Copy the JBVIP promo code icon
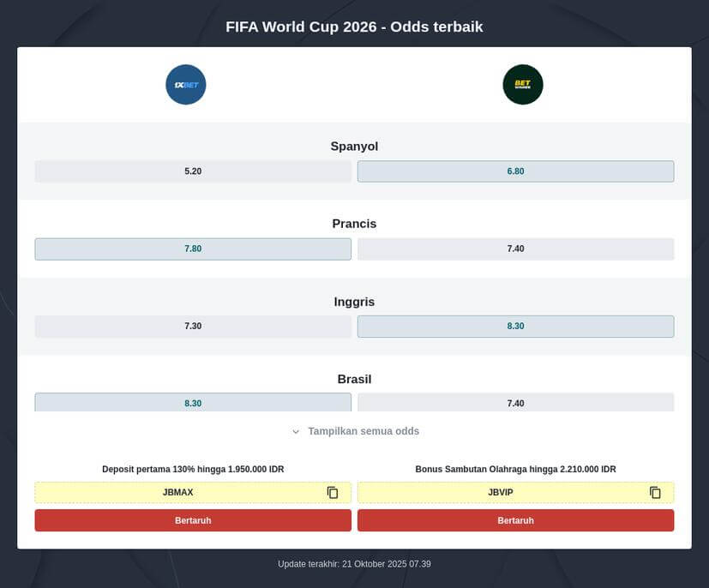Image resolution: width=709 pixels, height=588 pixels. pos(655,493)
